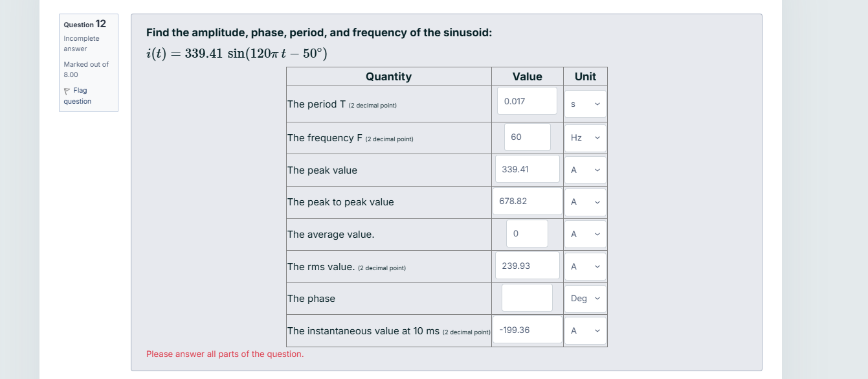The image size is (868, 379).
Task: Click the empty phase value input field
Action: pos(526,297)
